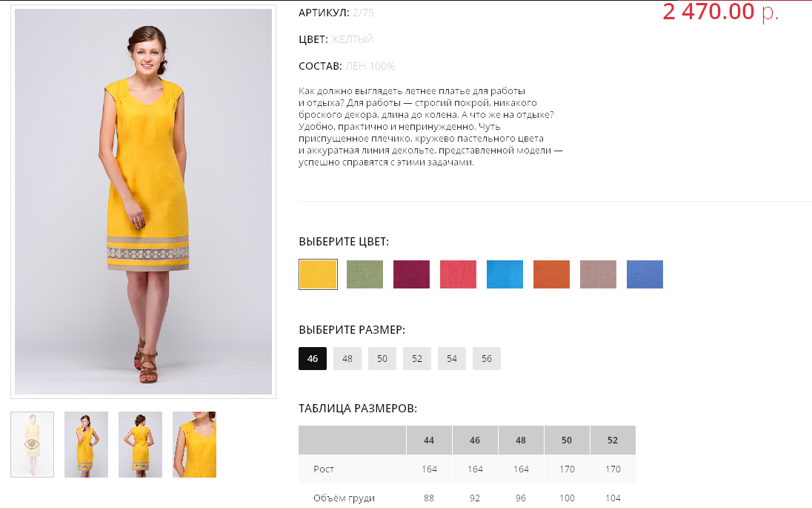Choose size 48 button
812x508 pixels.
[347, 359]
